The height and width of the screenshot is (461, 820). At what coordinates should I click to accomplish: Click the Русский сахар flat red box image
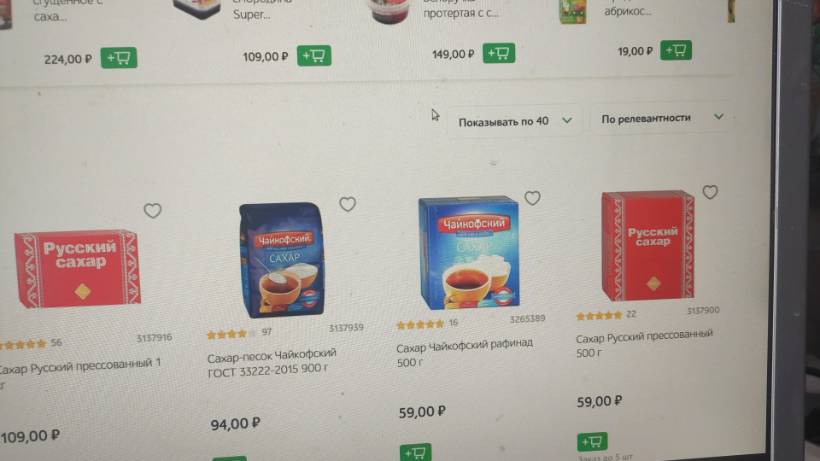(x=77, y=268)
